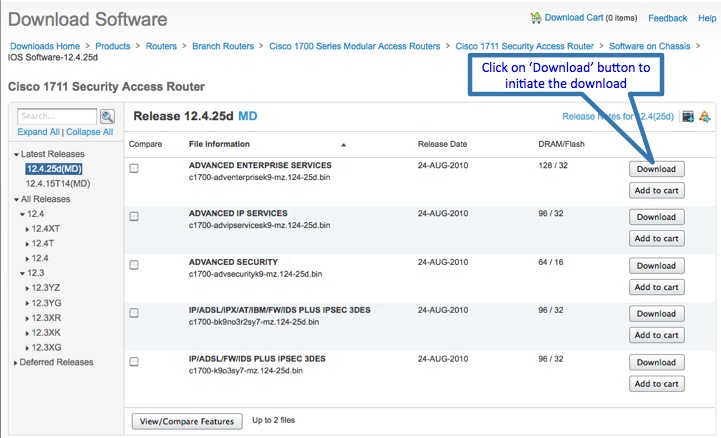Collapse the All Releases tree node

coord(16,199)
